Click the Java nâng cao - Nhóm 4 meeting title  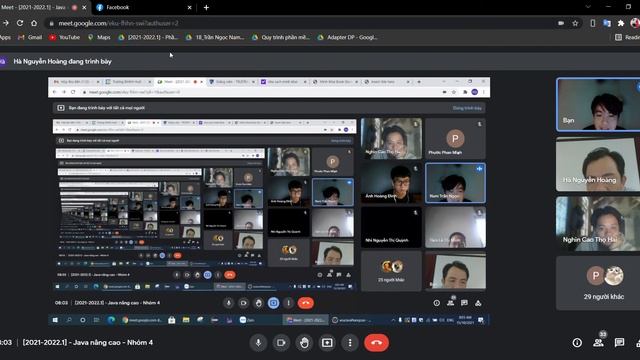pos(88,342)
